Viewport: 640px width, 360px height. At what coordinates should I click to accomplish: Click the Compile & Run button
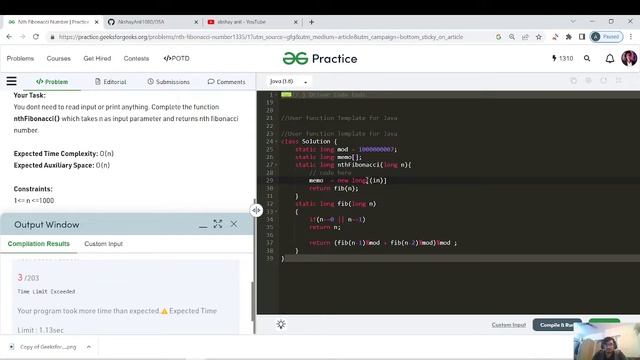[x=557, y=325]
